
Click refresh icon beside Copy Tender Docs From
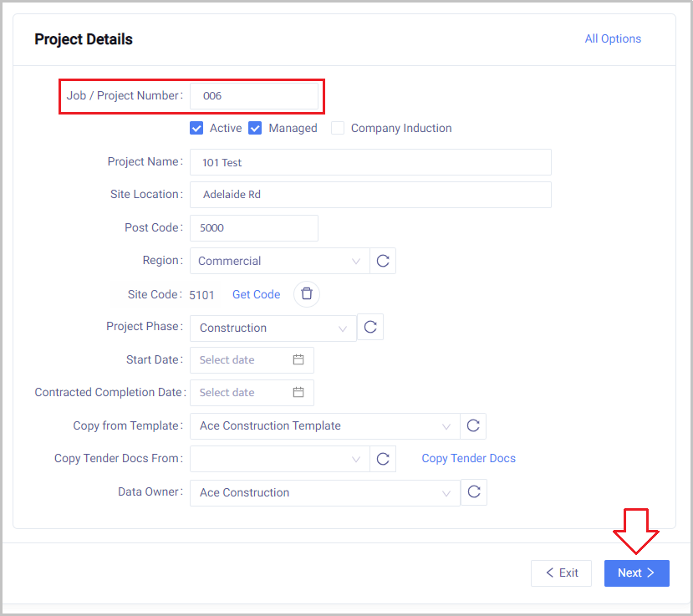tap(383, 459)
